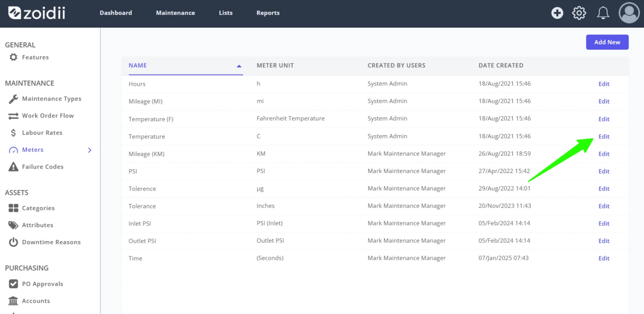Open the settings gear icon

[x=579, y=13]
